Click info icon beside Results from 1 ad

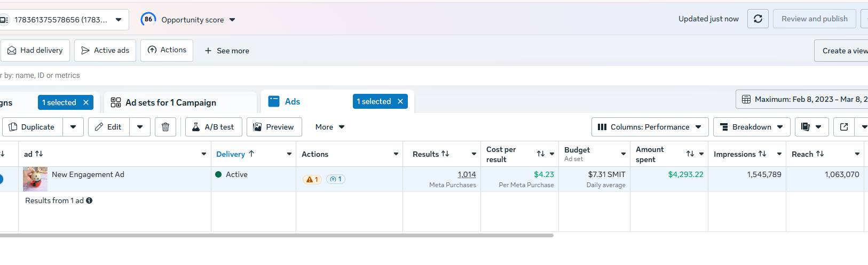89,200
